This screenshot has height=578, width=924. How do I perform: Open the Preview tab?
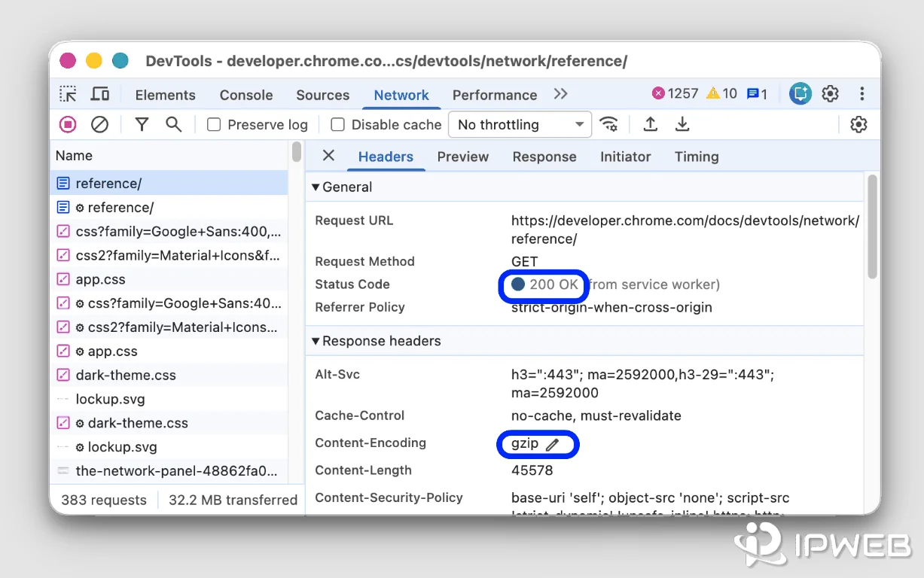pos(463,157)
